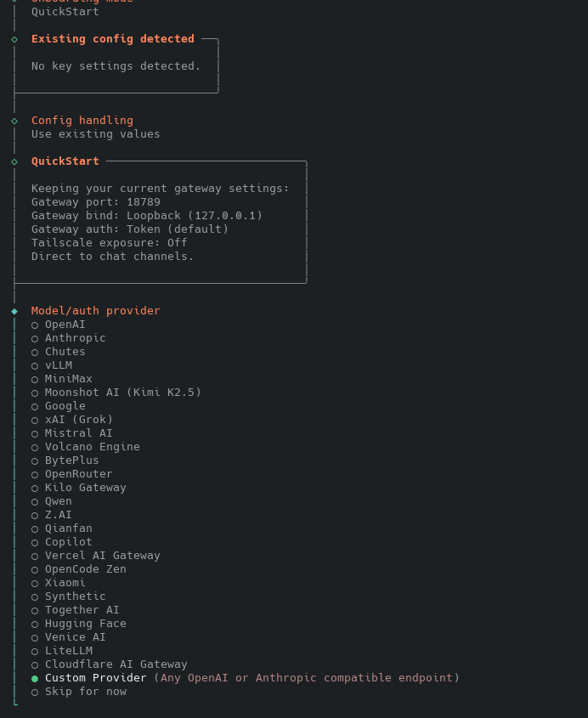This screenshot has height=718, width=588.
Task: Select the Copilot provider entry
Action: [68, 542]
